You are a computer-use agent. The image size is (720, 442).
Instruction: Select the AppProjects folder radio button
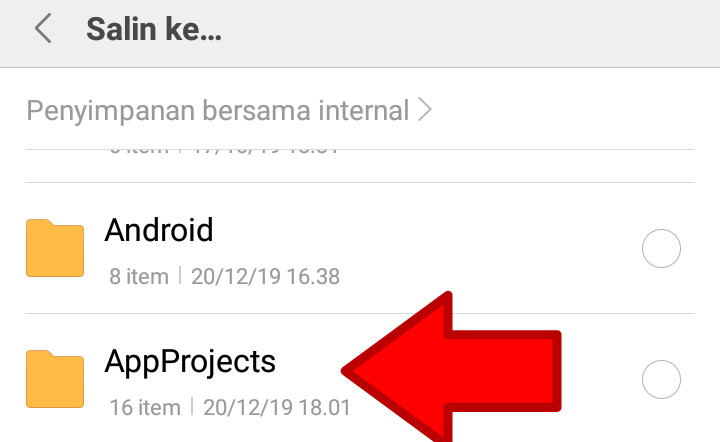tap(661, 380)
